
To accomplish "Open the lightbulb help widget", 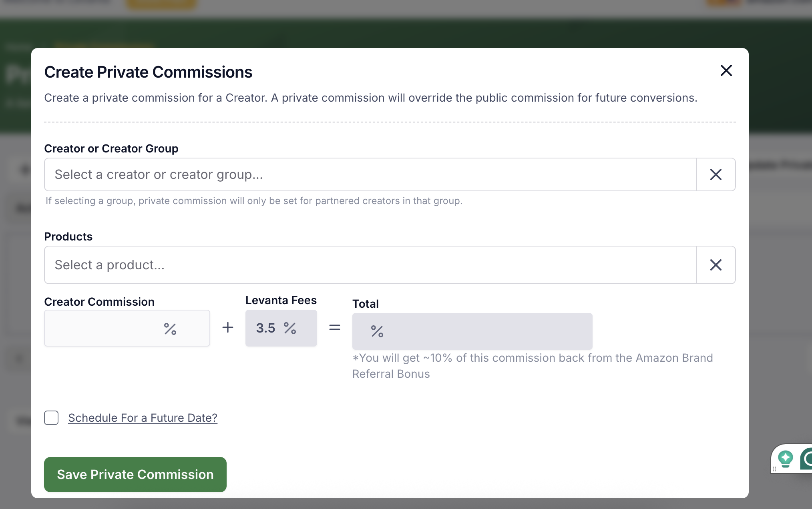I will point(785,459).
